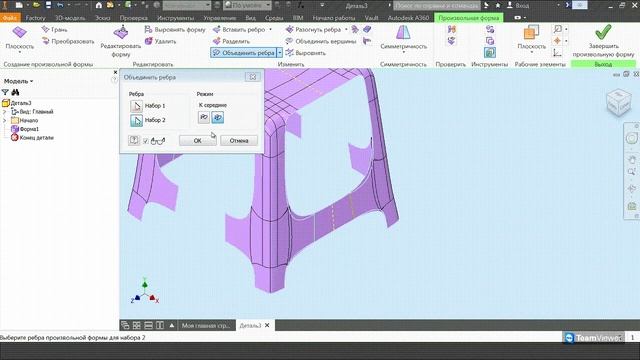
Task: Click the Выровнять flatten tool
Action: (305, 53)
